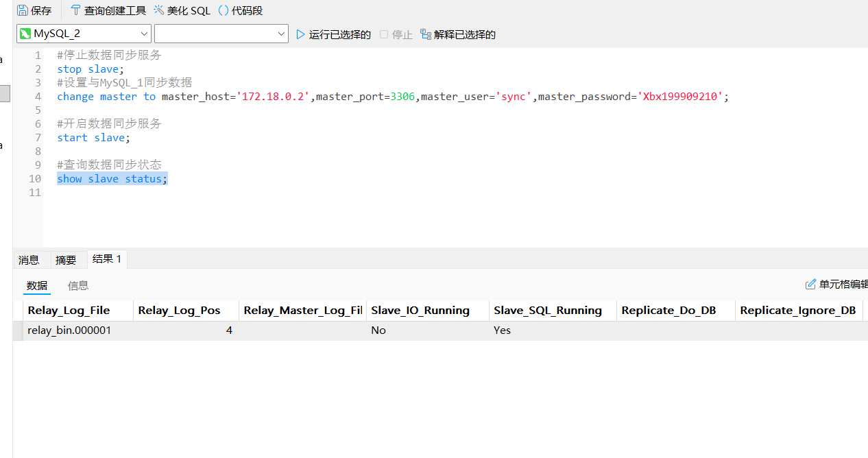Click the disabled Stop square button

[384, 34]
